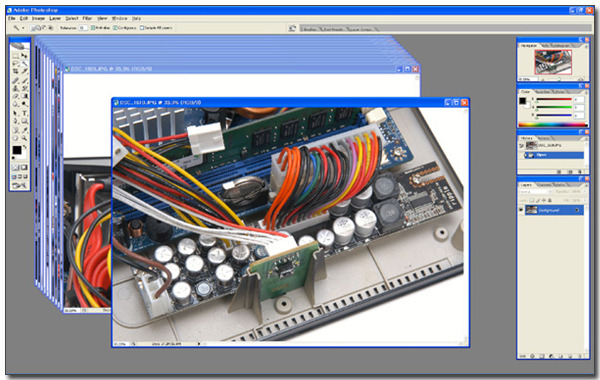Click the Tolerance input field

[83, 28]
